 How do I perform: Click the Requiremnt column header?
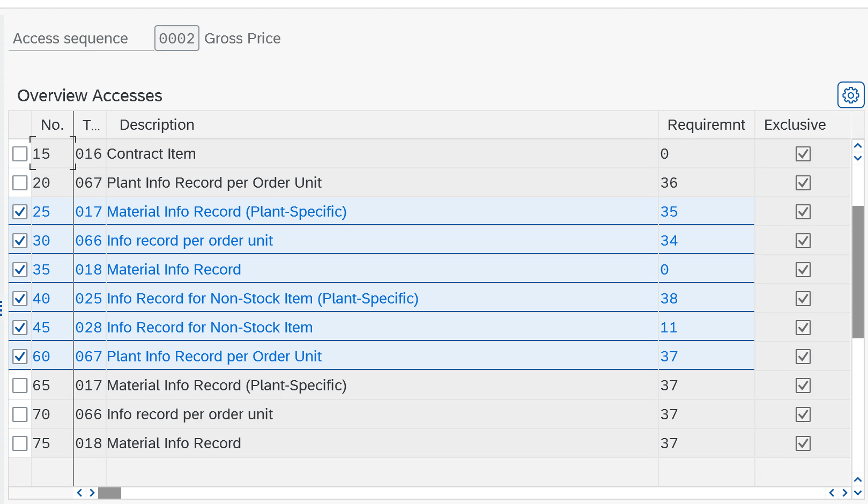[706, 125]
